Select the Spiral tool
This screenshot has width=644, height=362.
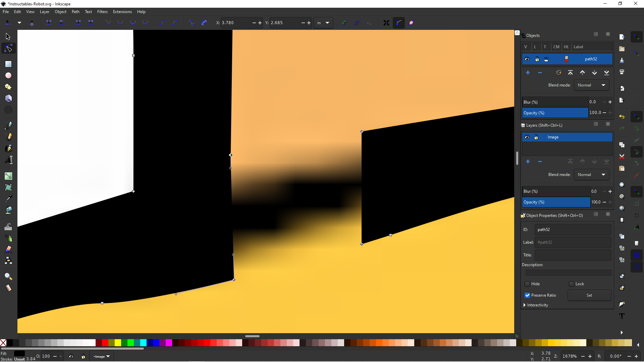point(8,110)
